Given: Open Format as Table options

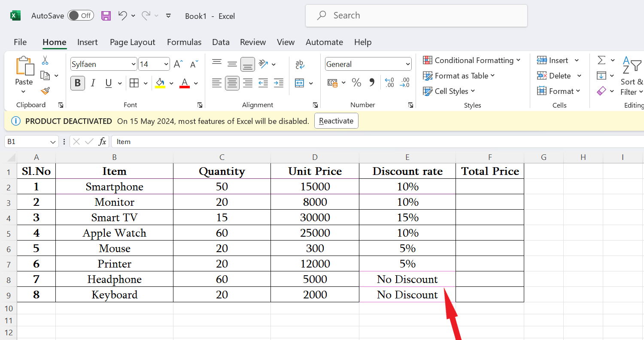Looking at the screenshot, I should point(459,76).
